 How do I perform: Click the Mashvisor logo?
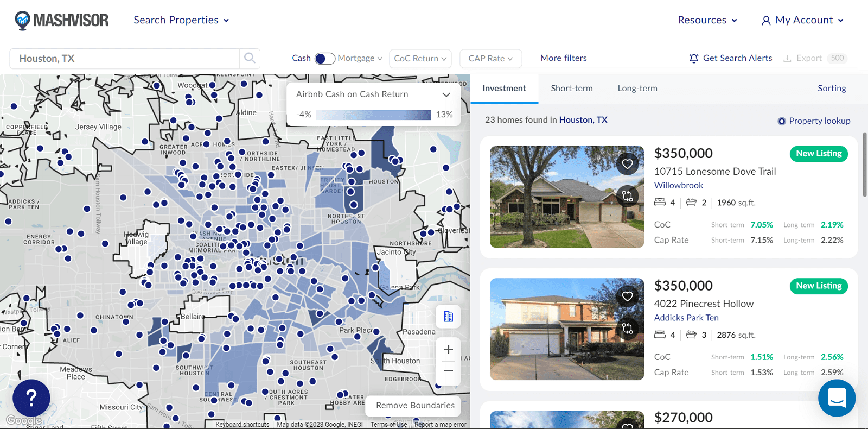click(x=61, y=20)
